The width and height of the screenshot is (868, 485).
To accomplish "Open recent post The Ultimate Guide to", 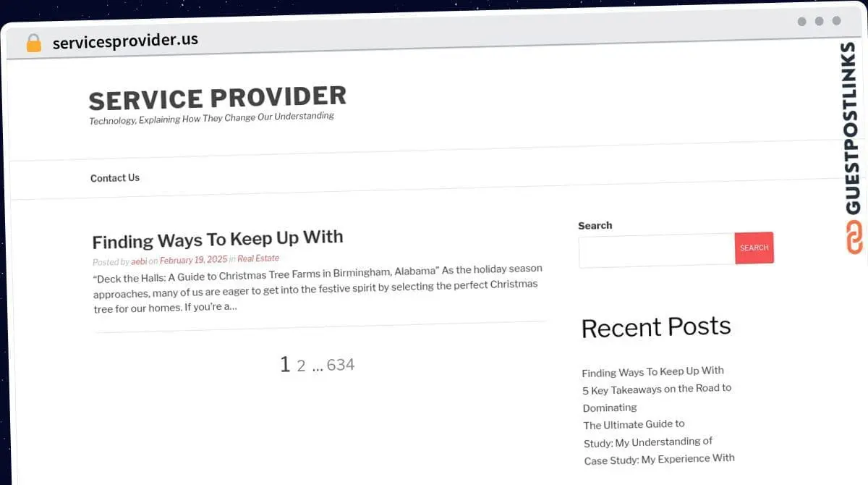I will pos(634,424).
